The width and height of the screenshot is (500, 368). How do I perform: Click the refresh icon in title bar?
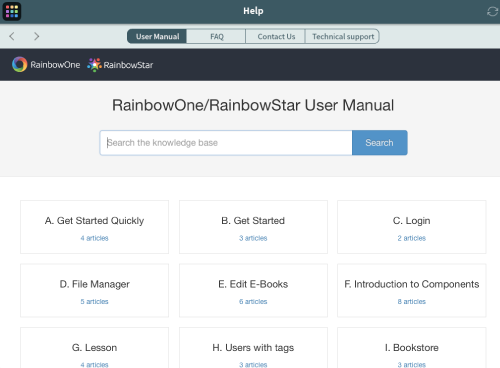point(492,12)
